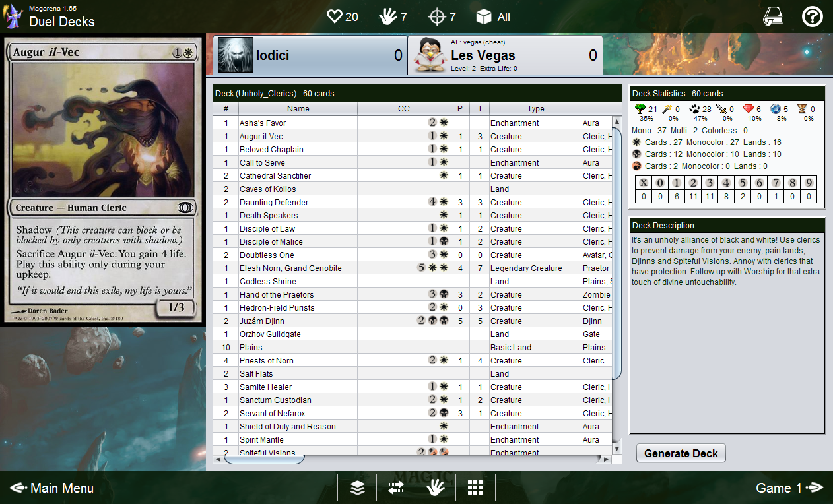
Task: Select Hedron-Field Purists row
Action: tap(413, 307)
